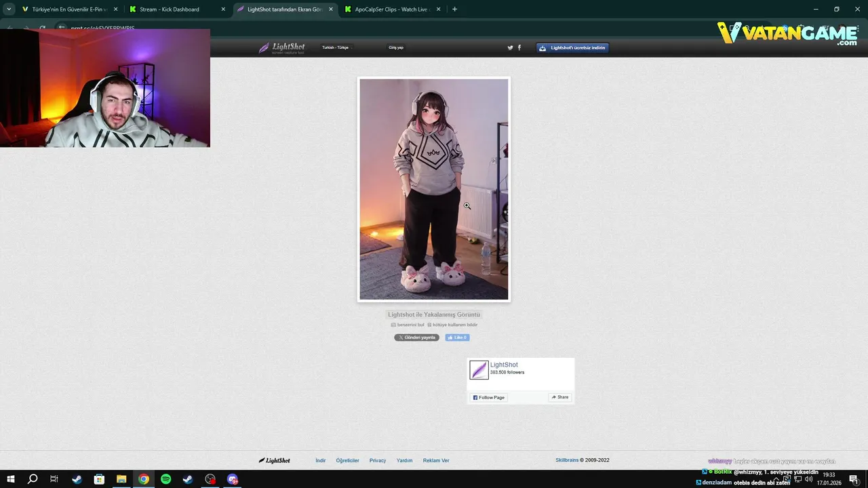Open LightShot's Twitter page icon

pyautogui.click(x=511, y=47)
